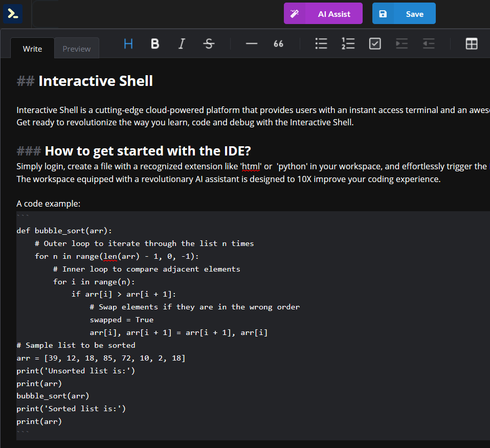The width and height of the screenshot is (490, 448).
Task: Click the Interactive Shell terminal logo
Action: point(13,14)
